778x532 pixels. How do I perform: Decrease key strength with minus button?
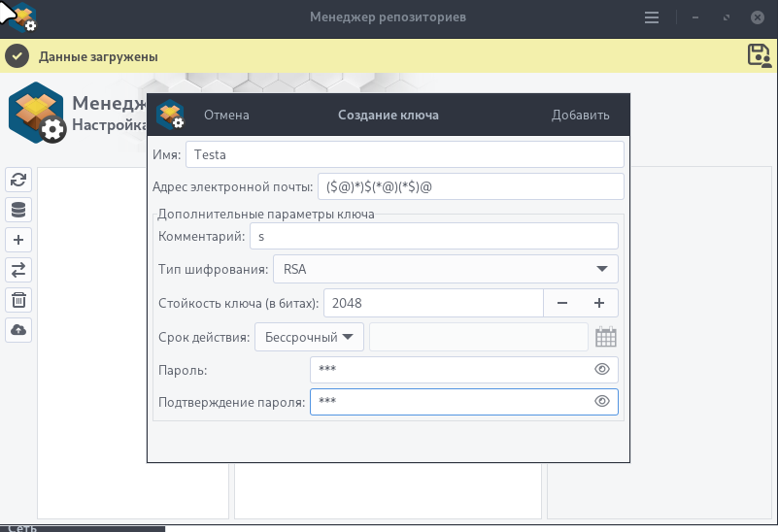point(562,303)
